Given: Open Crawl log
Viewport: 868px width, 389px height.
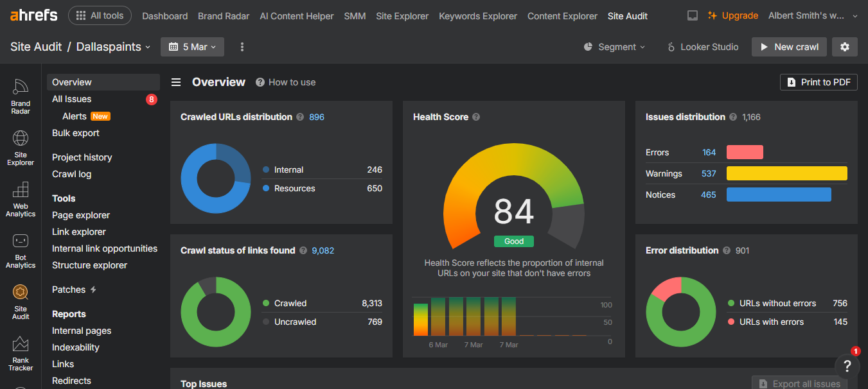Looking at the screenshot, I should point(72,174).
